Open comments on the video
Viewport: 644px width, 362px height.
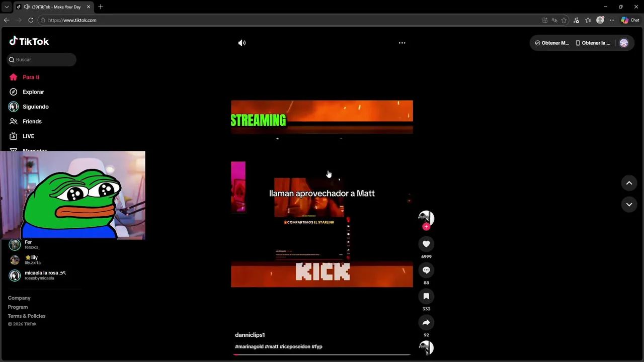(426, 270)
